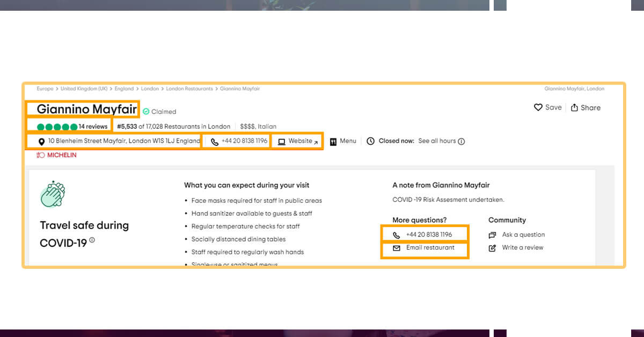The height and width of the screenshot is (337, 644).
Task: Go to the England breadcrumb
Action: (124, 89)
